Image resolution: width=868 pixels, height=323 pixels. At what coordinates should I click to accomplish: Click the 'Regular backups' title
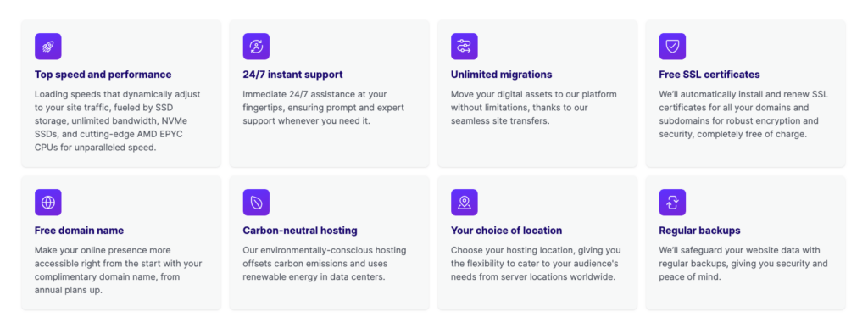[x=699, y=231]
